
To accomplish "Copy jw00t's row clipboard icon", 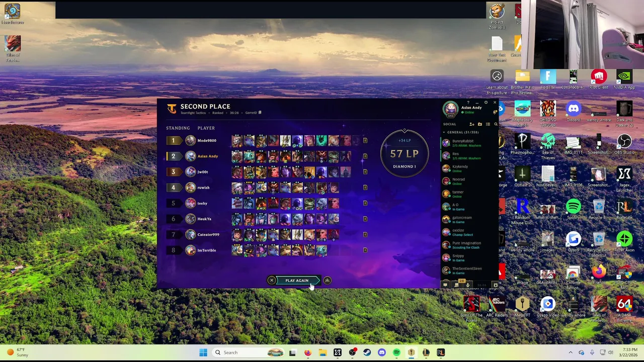I will (365, 172).
